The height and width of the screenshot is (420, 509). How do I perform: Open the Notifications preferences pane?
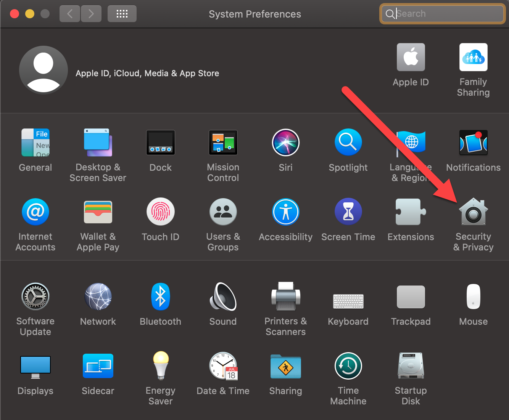[474, 143]
